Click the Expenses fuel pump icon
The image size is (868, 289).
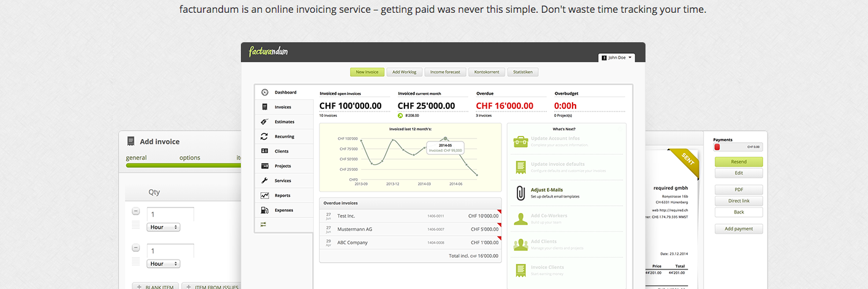265,210
